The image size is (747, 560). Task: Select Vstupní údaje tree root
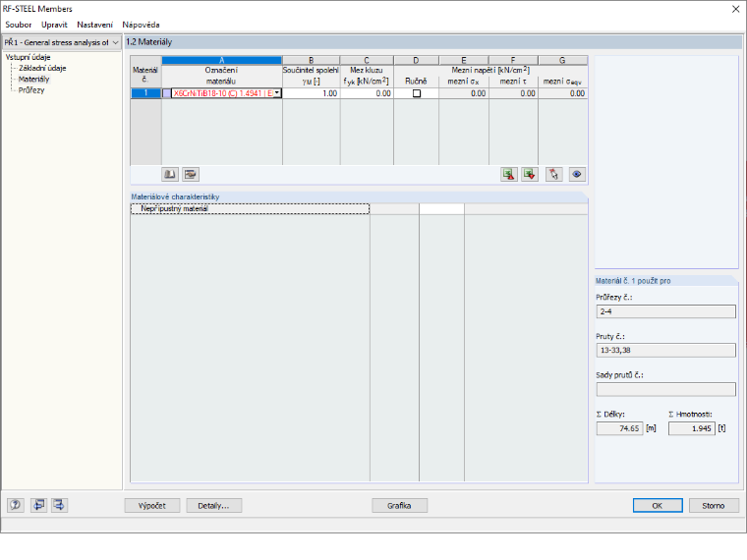pos(29,57)
